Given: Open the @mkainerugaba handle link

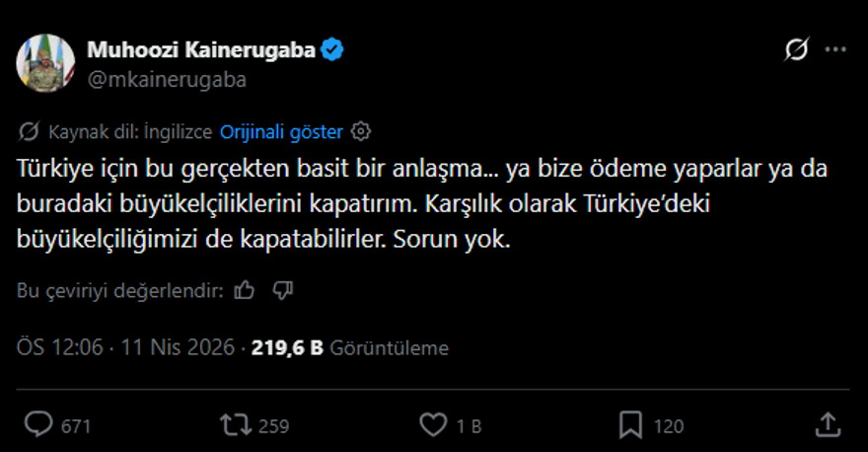Looking at the screenshot, I should (167, 79).
